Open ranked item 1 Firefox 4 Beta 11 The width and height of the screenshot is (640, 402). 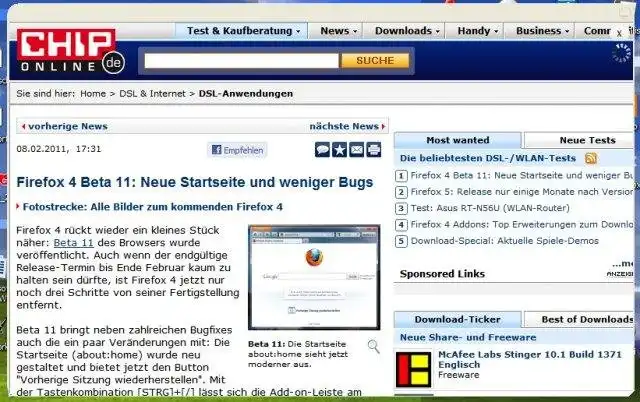point(522,175)
